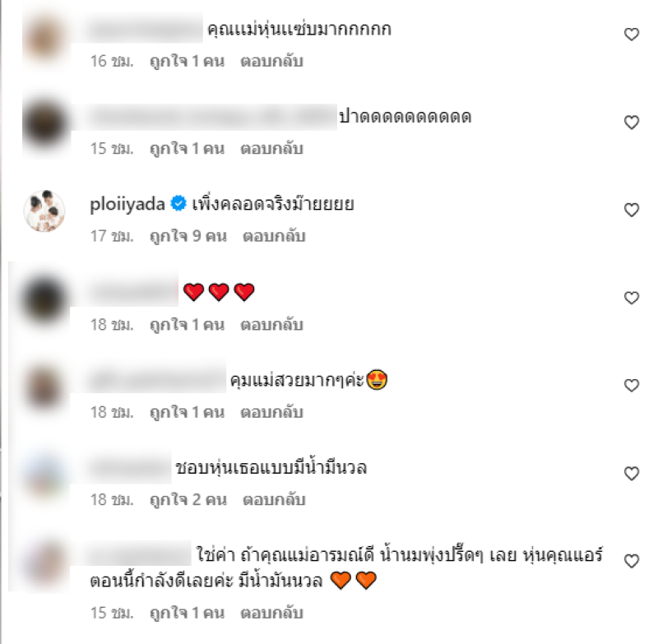The height and width of the screenshot is (644, 658).
Task: View the 2 likes on ชอบหุ่นเธอ comment
Action: (x=188, y=500)
